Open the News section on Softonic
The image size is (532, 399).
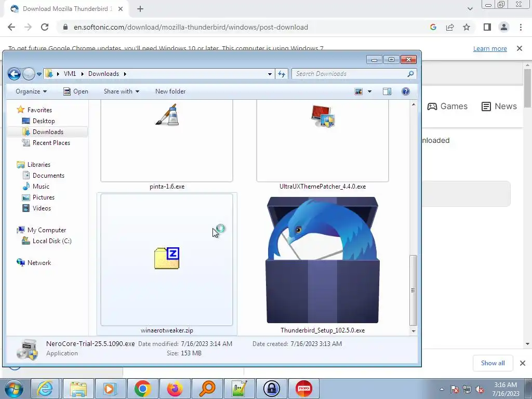click(x=499, y=106)
